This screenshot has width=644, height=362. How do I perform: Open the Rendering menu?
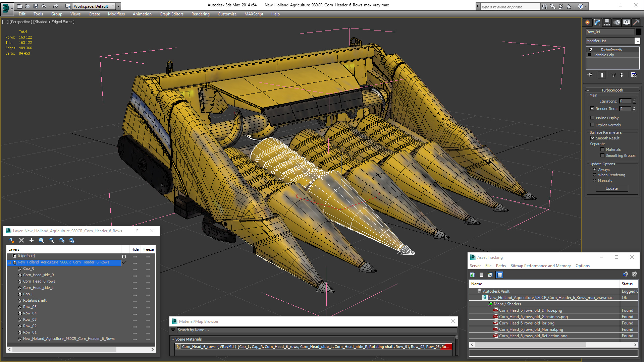200,14
